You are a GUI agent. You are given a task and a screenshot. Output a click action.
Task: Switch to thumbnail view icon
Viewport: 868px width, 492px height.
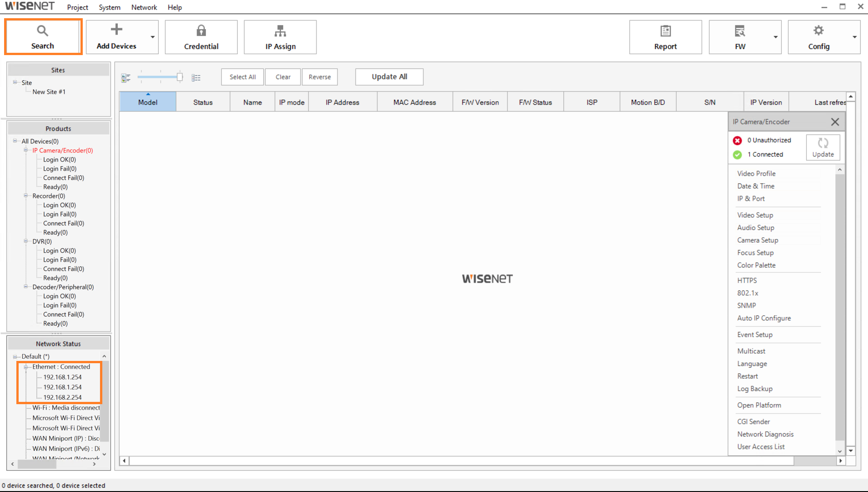[126, 78]
